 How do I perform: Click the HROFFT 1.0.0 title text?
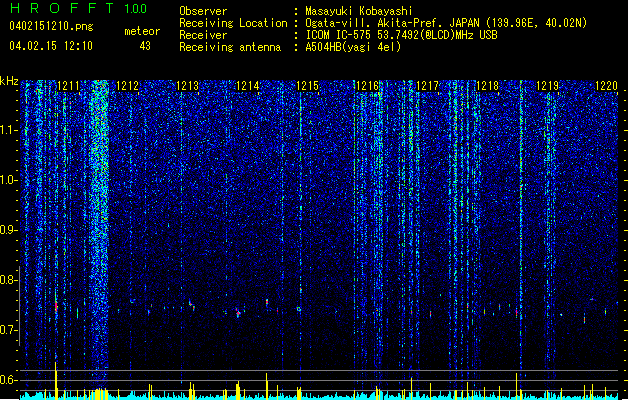(x=78, y=8)
